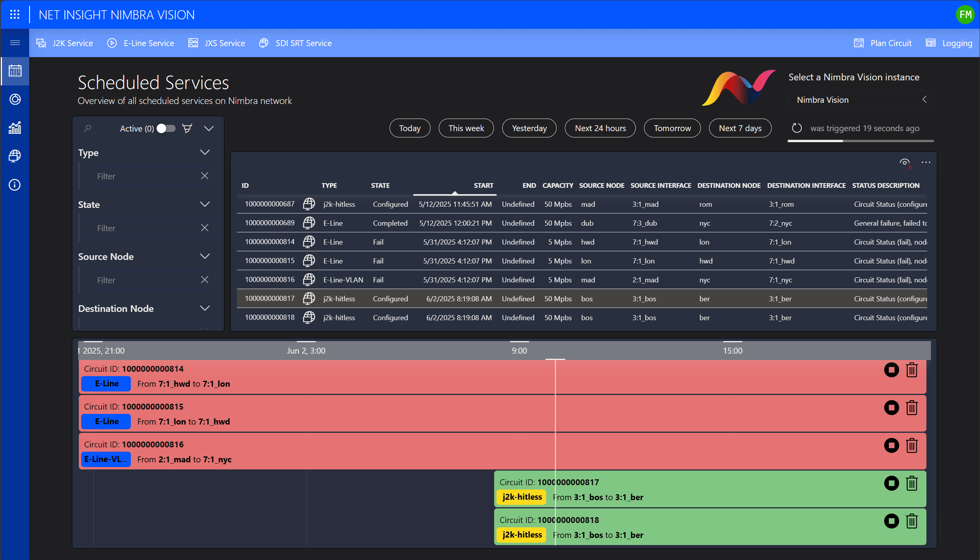980x560 pixels.
Task: Collapse the Type filter section
Action: pyautogui.click(x=205, y=152)
